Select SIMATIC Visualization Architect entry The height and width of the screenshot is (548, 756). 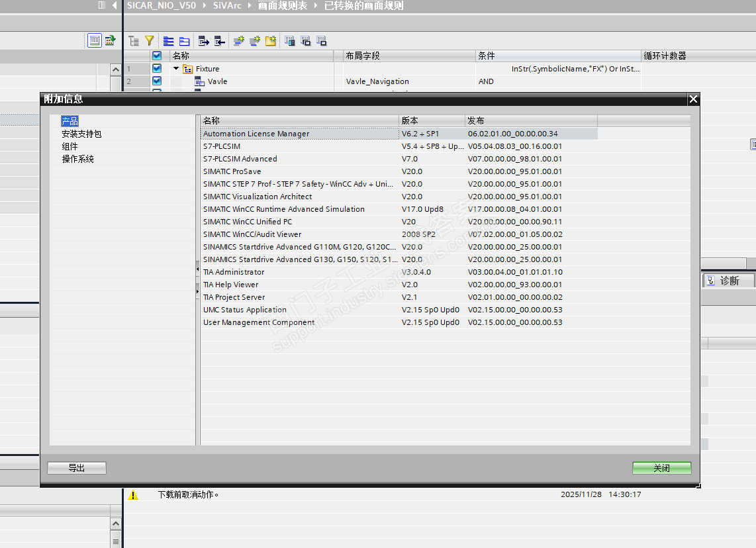point(399,196)
